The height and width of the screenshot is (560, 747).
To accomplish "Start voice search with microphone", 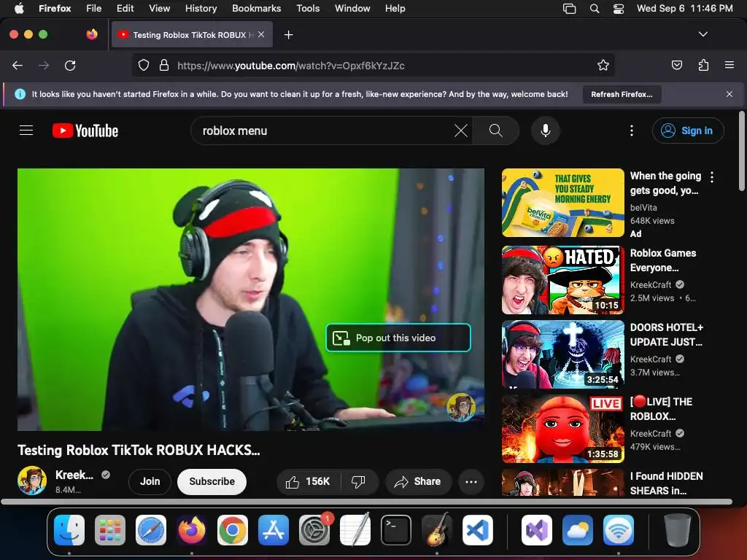I will point(546,131).
